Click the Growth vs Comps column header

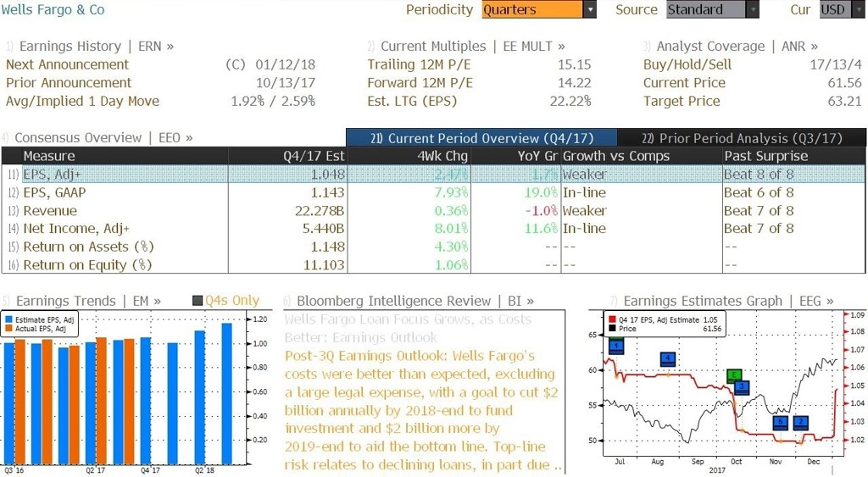point(642,156)
